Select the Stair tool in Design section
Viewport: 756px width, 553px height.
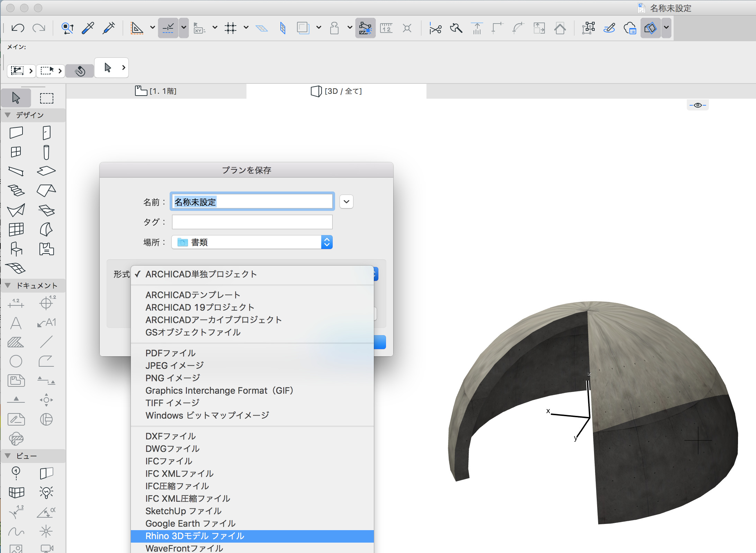click(16, 190)
